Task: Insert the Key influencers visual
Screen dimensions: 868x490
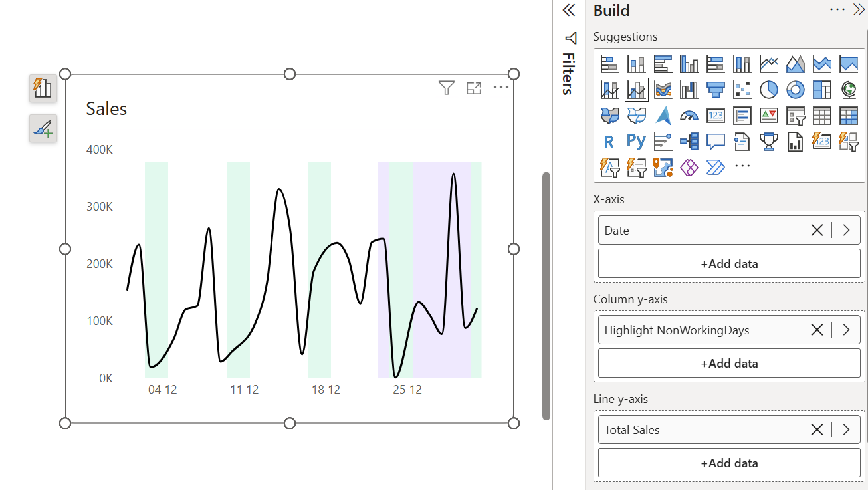Action: click(x=663, y=141)
